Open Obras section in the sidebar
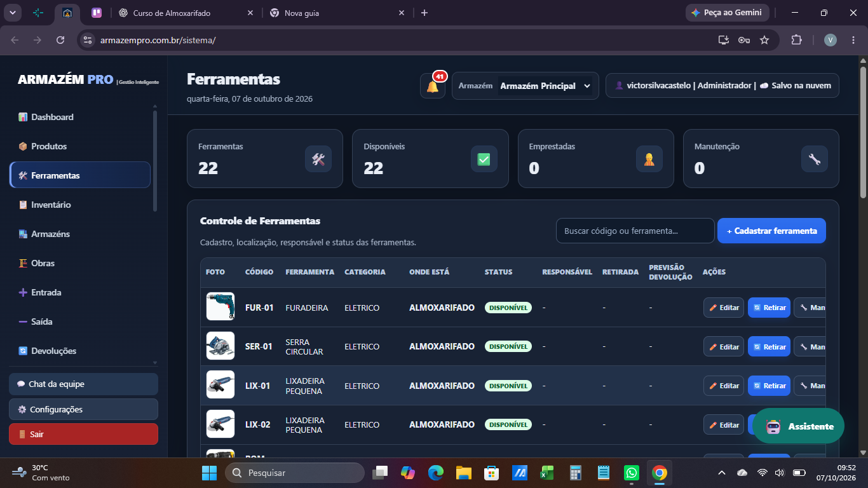This screenshot has width=868, height=488. coord(80,263)
